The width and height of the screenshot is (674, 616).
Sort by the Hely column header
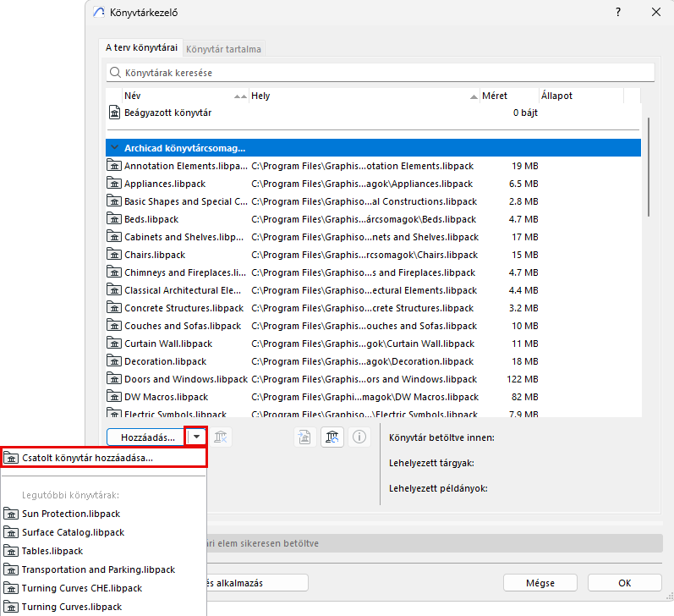[x=364, y=96]
